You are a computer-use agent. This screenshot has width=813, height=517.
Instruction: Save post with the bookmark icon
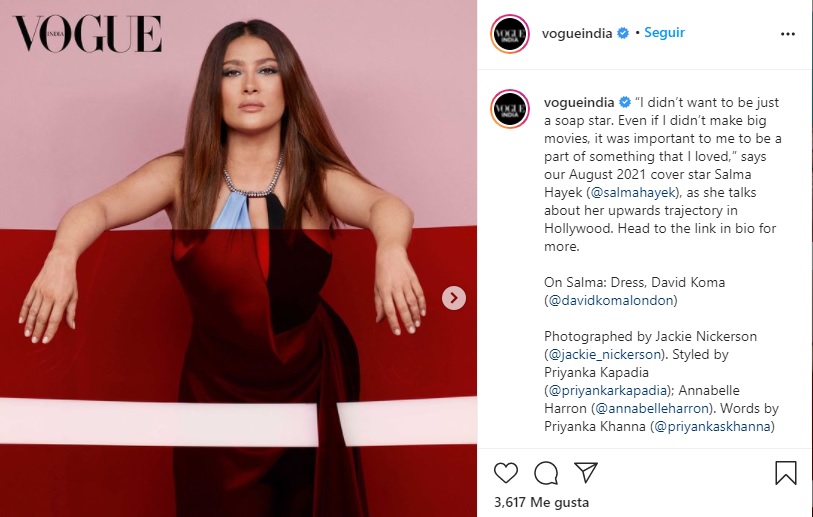coord(786,473)
